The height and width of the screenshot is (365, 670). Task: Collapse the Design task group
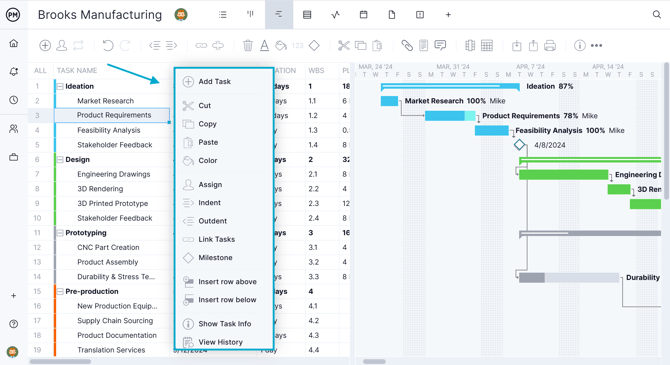point(60,159)
